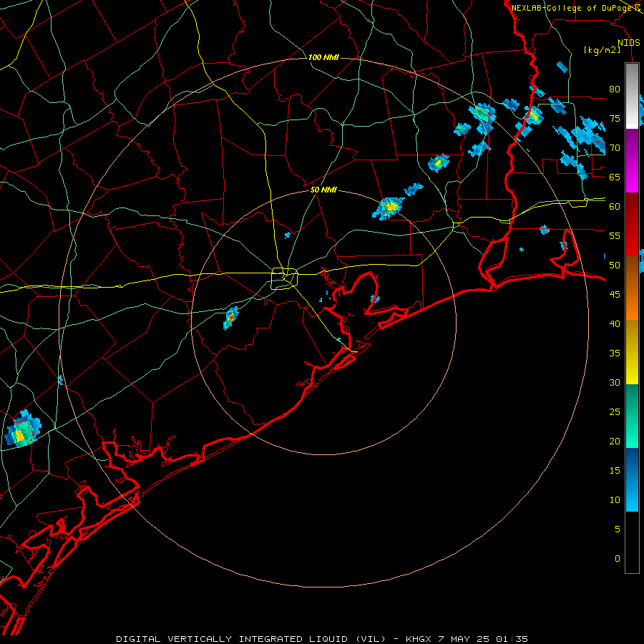Screen dimensions: 644x644
Task: Click the '45' value on color scale
Action: (x=615, y=295)
